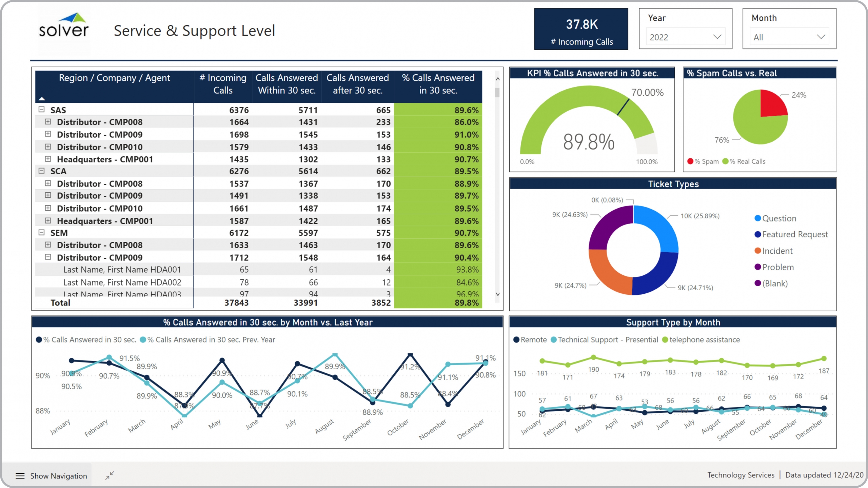Toggle % Spam legend item

pos(703,161)
